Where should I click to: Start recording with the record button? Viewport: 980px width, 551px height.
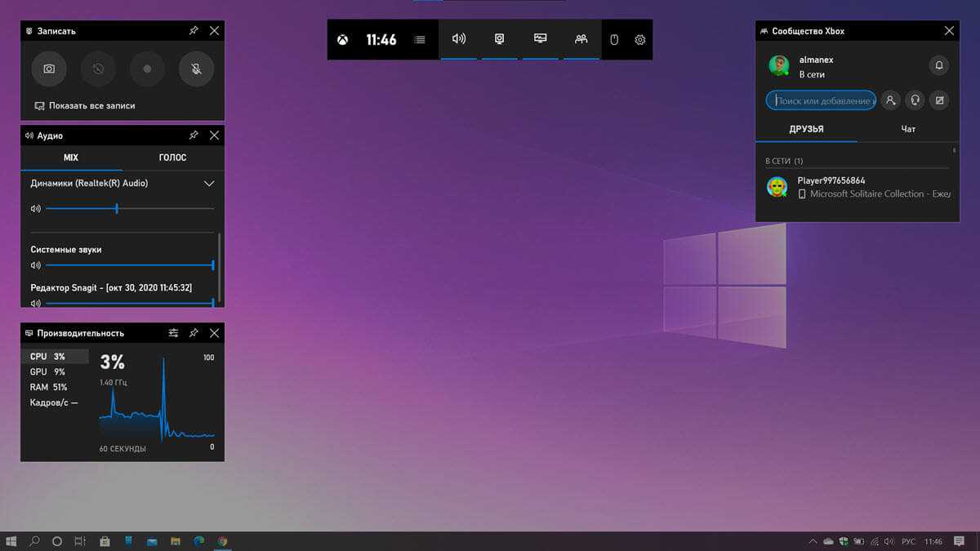[x=147, y=69]
